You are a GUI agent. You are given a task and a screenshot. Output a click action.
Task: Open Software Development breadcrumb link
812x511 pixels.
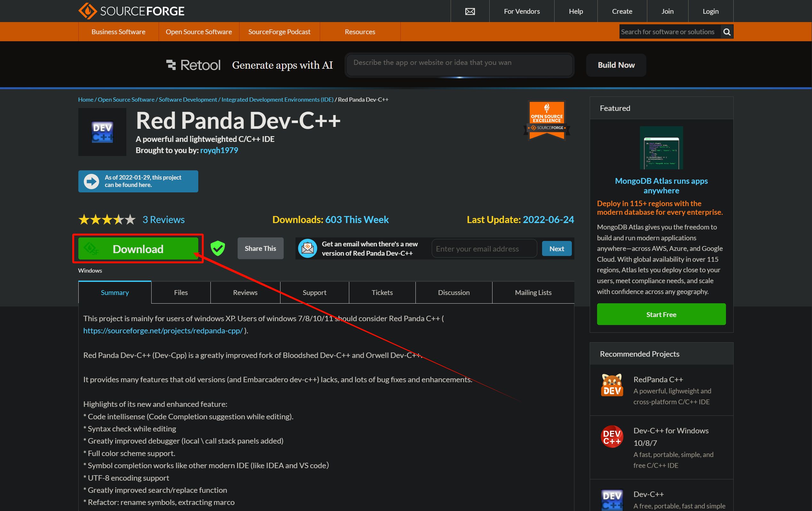[188, 99]
